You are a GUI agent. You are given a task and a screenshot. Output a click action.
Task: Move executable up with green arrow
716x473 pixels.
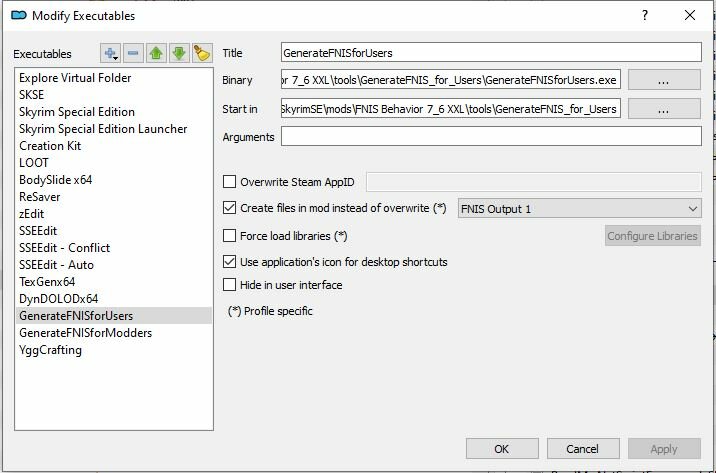click(156, 53)
